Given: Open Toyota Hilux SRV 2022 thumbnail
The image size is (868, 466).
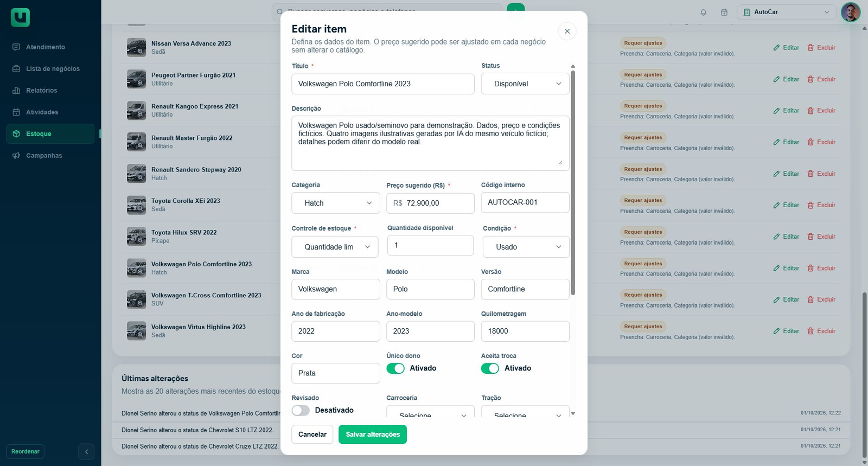Looking at the screenshot, I should [136, 237].
